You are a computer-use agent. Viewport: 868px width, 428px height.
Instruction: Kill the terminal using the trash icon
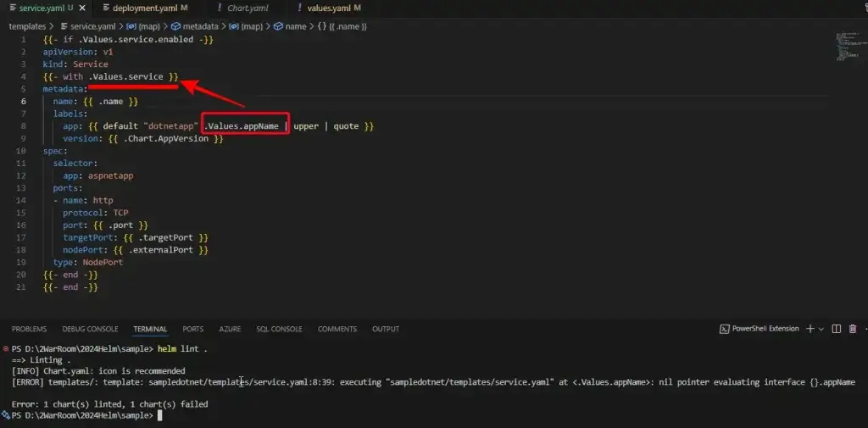[853, 329]
